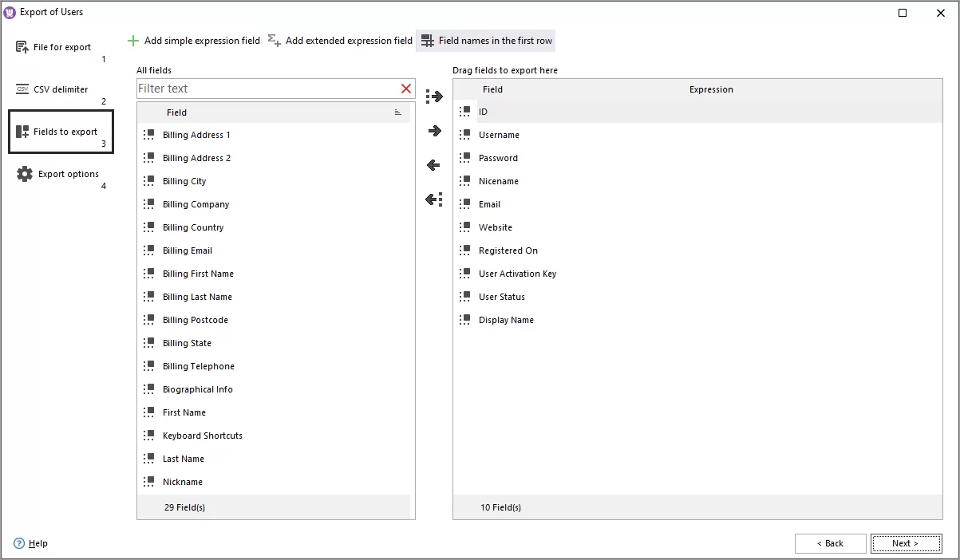Click the Next button

(x=906, y=543)
